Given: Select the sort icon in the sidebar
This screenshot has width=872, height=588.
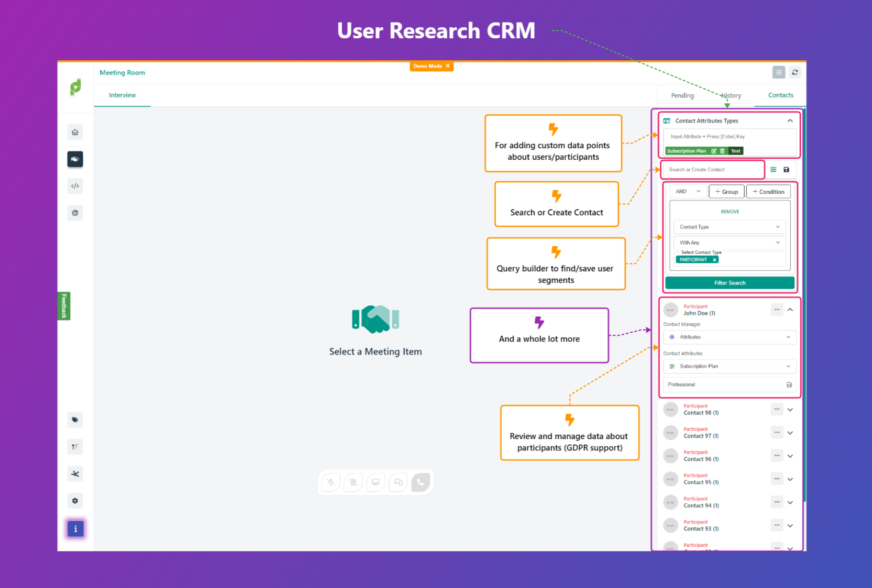Looking at the screenshot, I should [x=75, y=447].
